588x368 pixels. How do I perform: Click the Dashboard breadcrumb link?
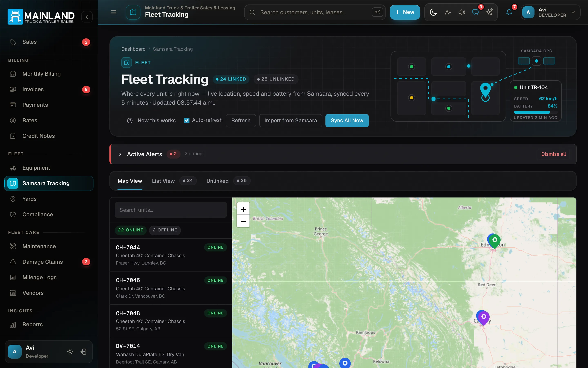coord(133,49)
